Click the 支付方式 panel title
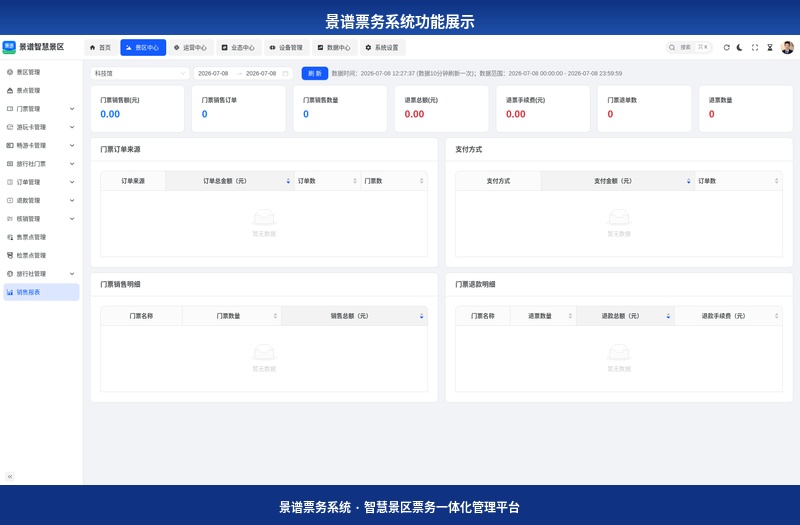The image size is (800, 525). click(x=468, y=149)
